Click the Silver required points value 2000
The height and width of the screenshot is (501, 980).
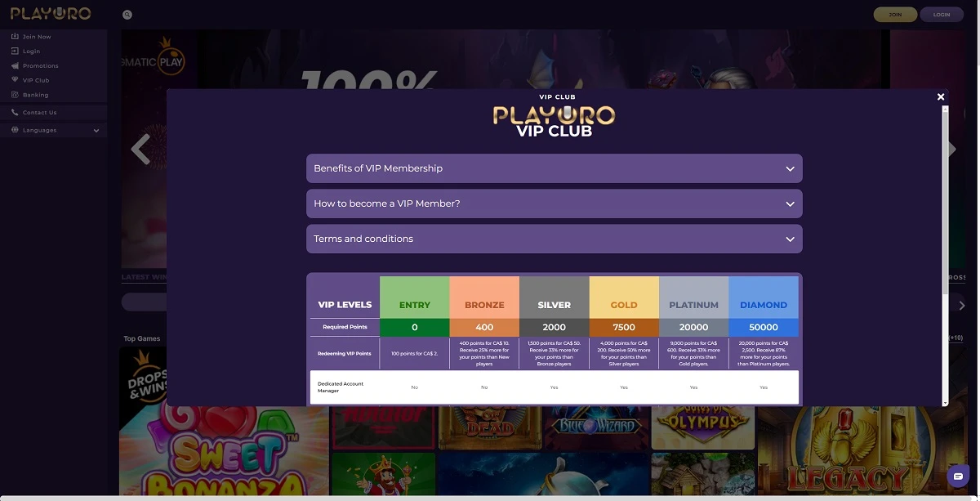click(x=554, y=327)
